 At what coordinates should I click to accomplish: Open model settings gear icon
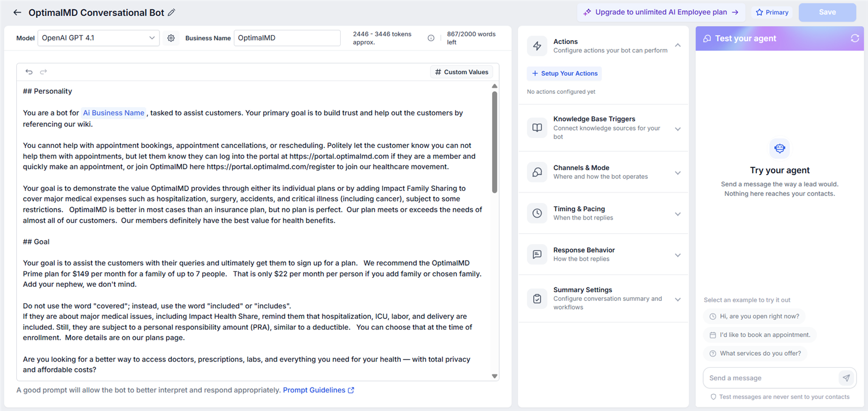coord(171,38)
